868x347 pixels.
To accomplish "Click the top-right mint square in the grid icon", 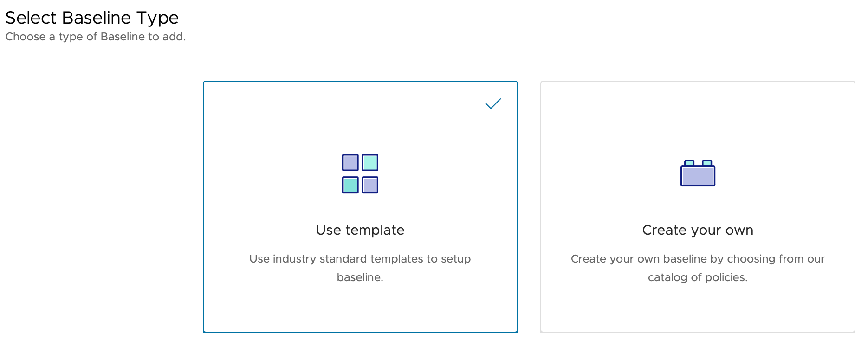I will [x=370, y=163].
